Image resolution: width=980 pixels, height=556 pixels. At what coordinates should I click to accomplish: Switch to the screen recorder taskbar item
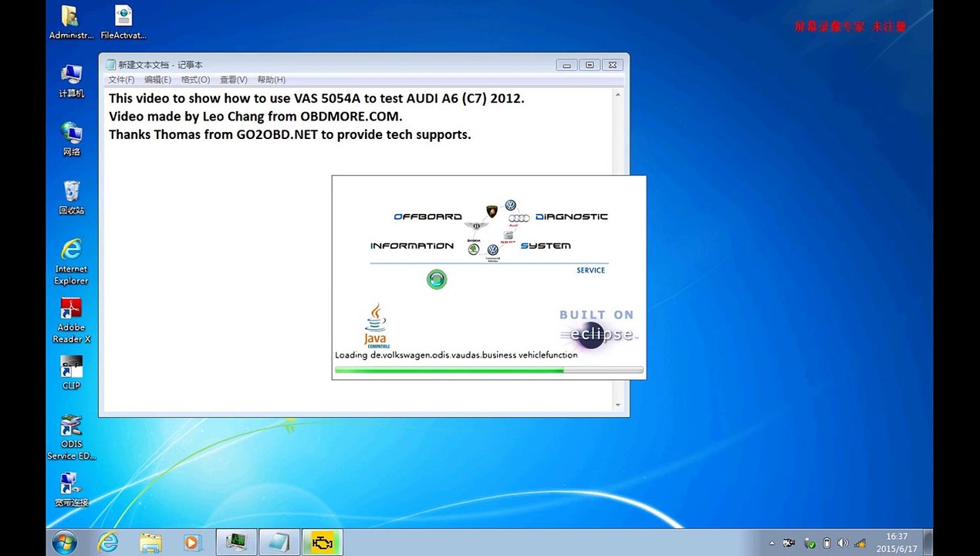tap(236, 542)
